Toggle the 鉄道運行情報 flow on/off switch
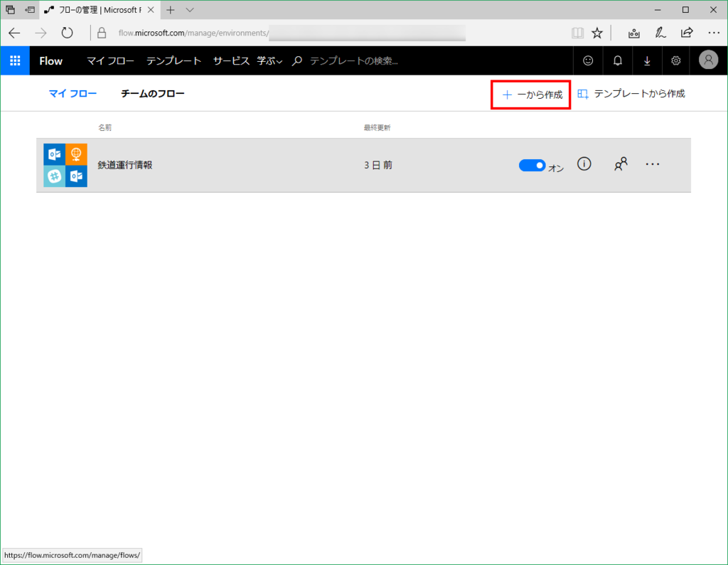Image resolution: width=728 pixels, height=565 pixels. (532, 166)
